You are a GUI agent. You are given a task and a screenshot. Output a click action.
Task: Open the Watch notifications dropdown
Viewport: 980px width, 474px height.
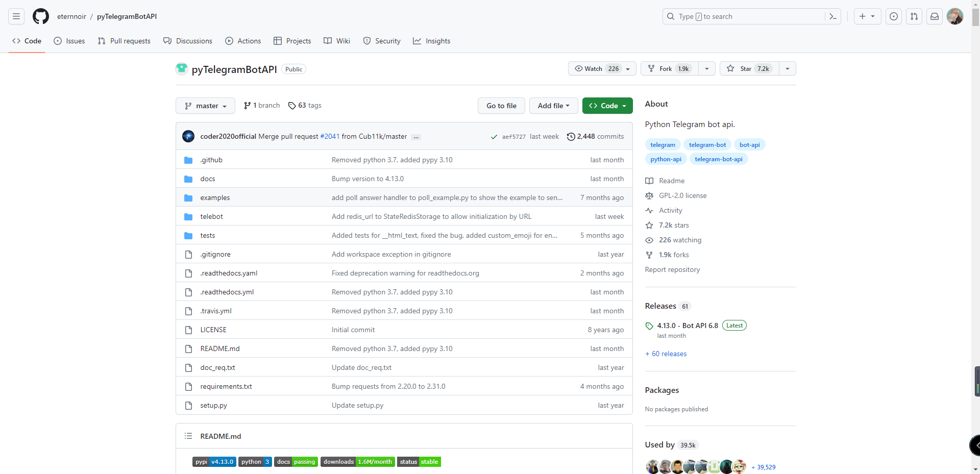click(602, 69)
